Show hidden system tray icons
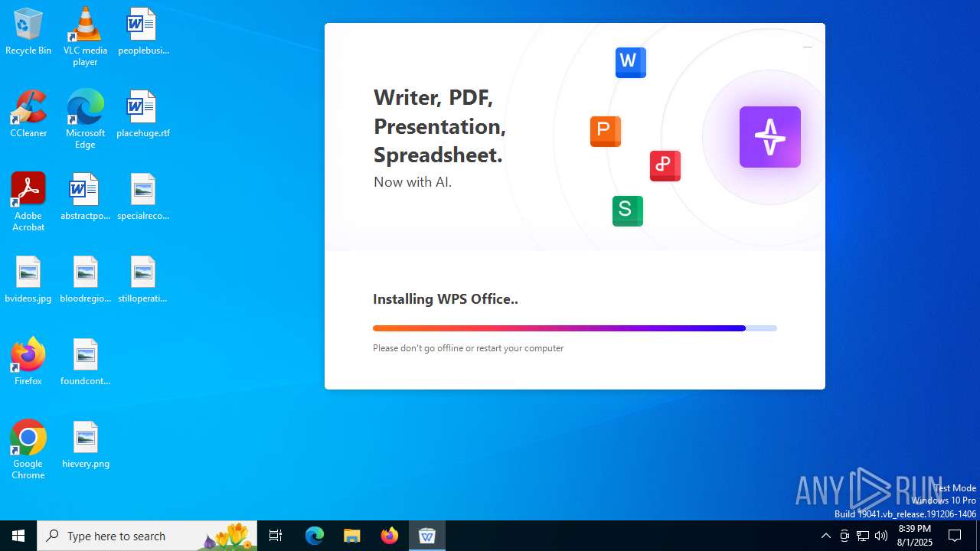 point(825,536)
